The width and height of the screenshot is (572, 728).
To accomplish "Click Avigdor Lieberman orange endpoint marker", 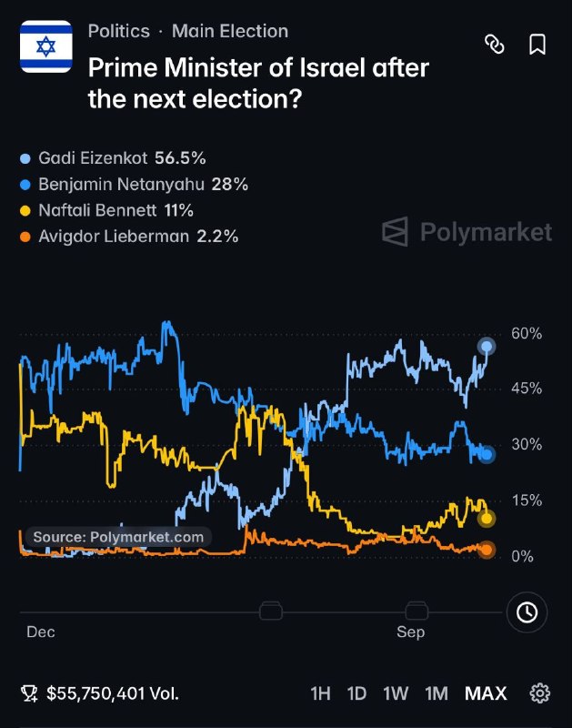I will point(487,550).
